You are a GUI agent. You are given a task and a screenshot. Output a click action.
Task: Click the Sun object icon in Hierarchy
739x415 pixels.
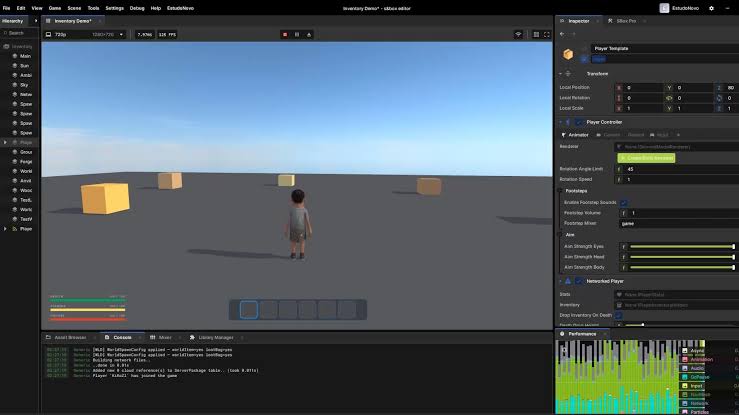[15, 65]
